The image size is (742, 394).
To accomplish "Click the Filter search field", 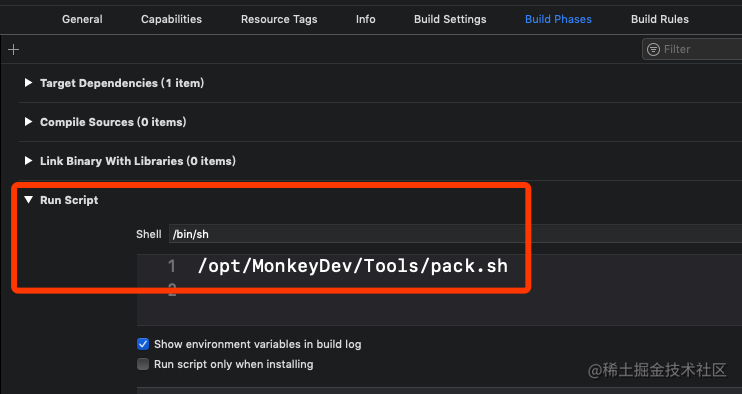I will [x=692, y=49].
